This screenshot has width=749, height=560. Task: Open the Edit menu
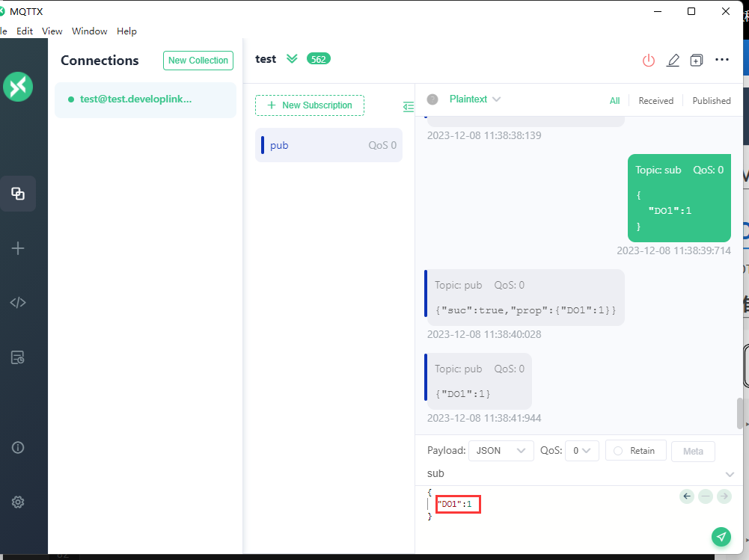coord(25,31)
